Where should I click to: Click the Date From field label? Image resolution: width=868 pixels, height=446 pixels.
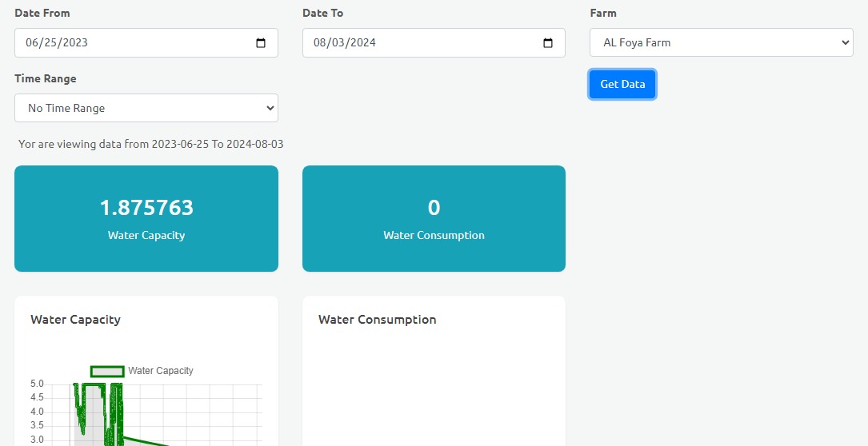[x=42, y=14]
